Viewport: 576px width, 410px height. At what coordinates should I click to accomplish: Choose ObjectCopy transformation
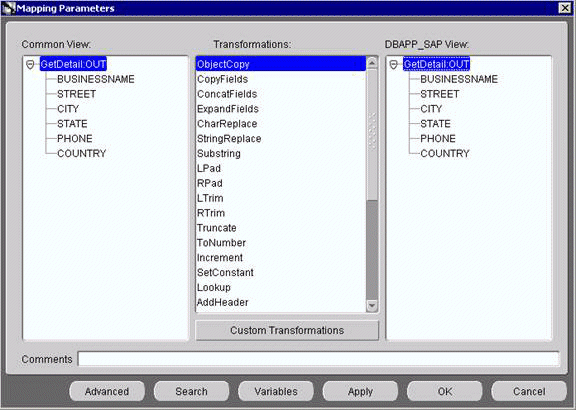coord(281,64)
